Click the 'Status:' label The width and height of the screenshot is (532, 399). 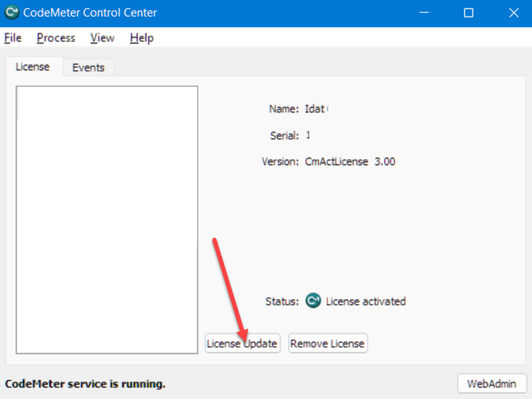coord(282,301)
